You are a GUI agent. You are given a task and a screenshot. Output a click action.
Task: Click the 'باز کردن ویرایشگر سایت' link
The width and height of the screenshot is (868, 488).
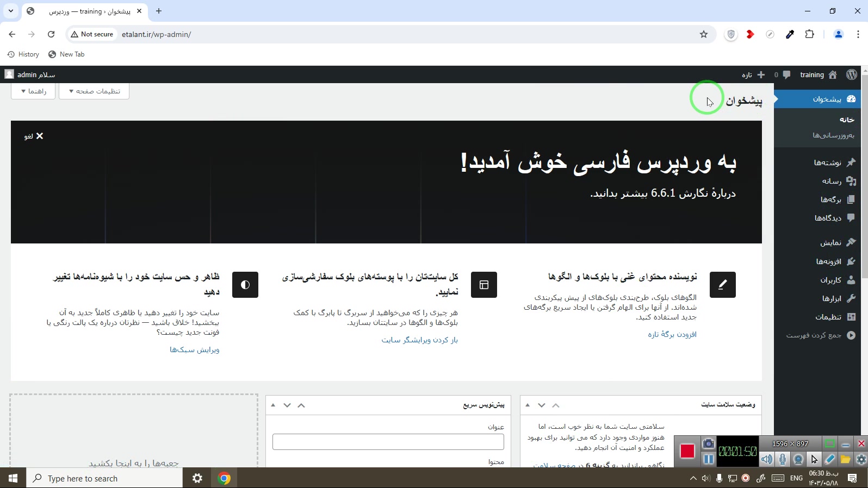420,340
